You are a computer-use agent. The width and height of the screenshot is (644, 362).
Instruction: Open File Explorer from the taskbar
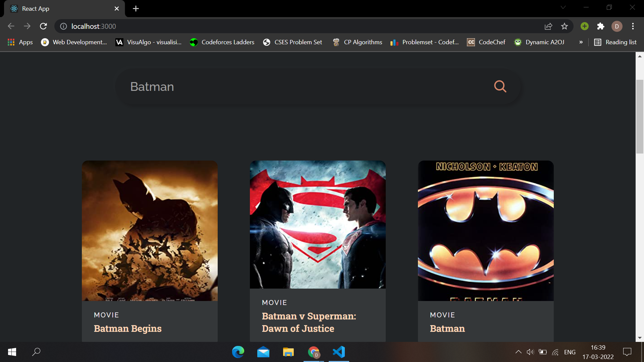(x=288, y=352)
